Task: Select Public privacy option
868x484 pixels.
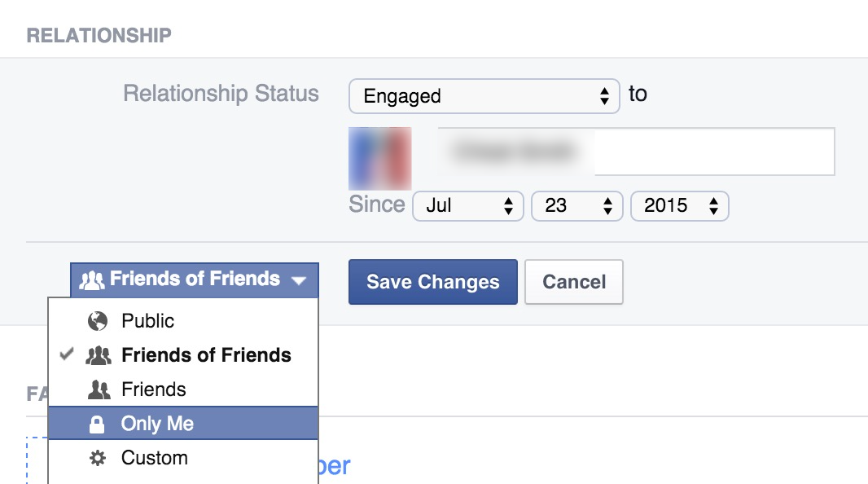Action: coord(148,322)
